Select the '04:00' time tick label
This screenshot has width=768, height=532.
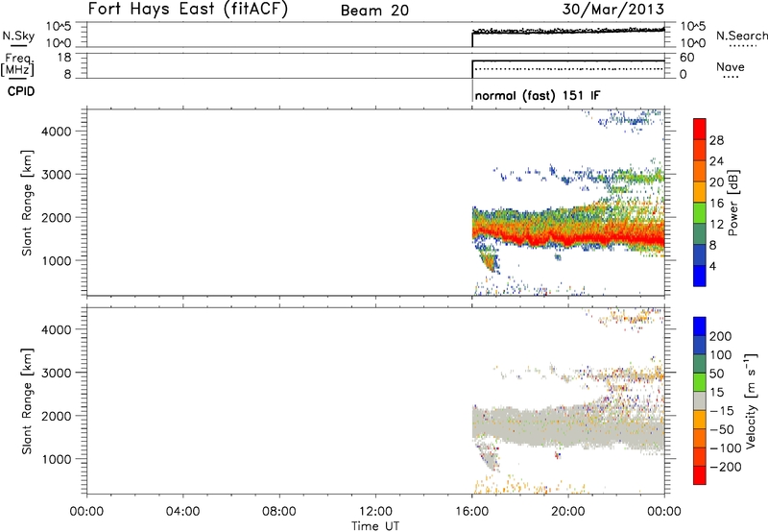point(182,512)
